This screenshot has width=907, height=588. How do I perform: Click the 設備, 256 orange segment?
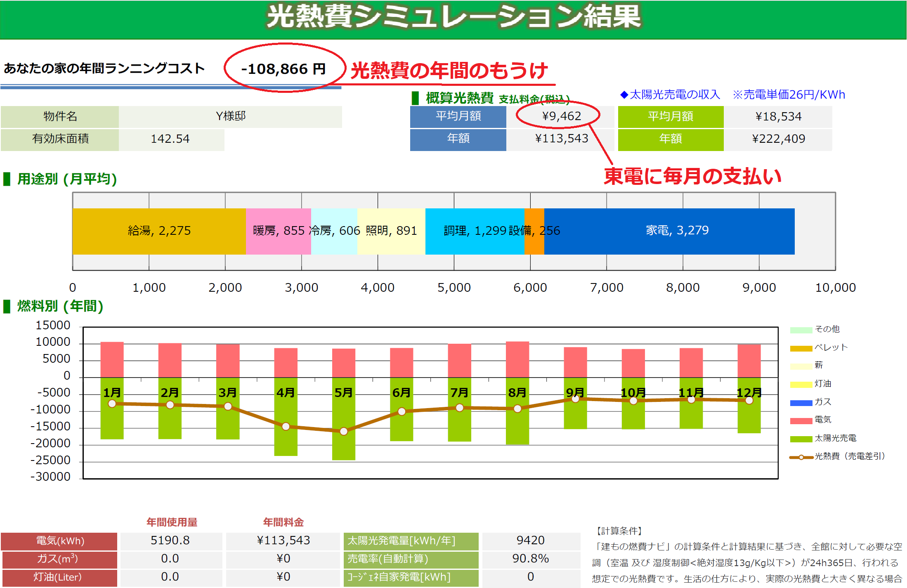534,231
